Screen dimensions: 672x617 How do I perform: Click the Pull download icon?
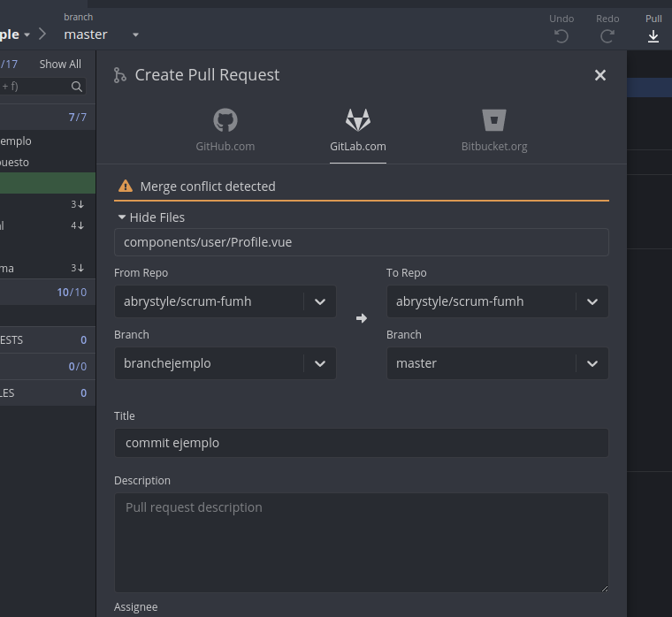click(653, 36)
